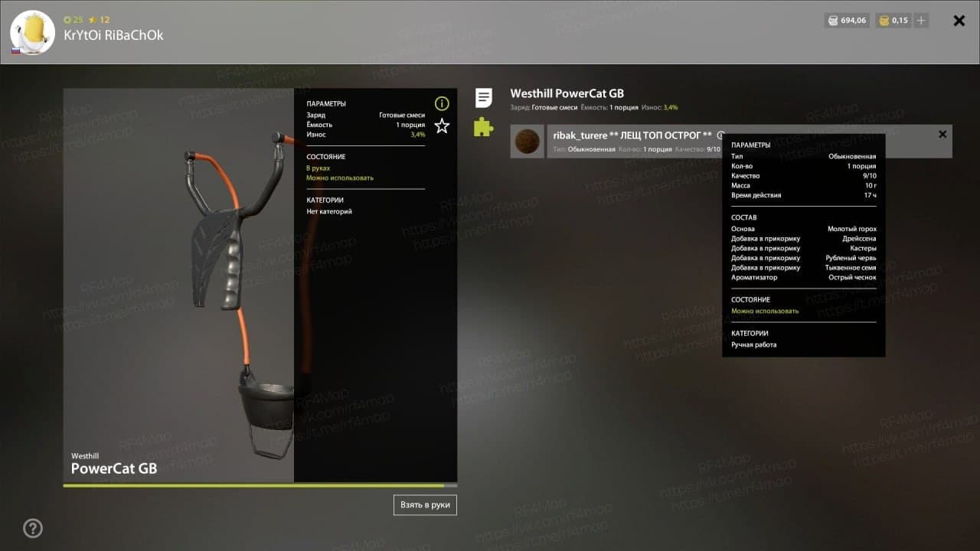Click the level 25 indicator
The width and height of the screenshot is (980, 551).
tap(73, 19)
